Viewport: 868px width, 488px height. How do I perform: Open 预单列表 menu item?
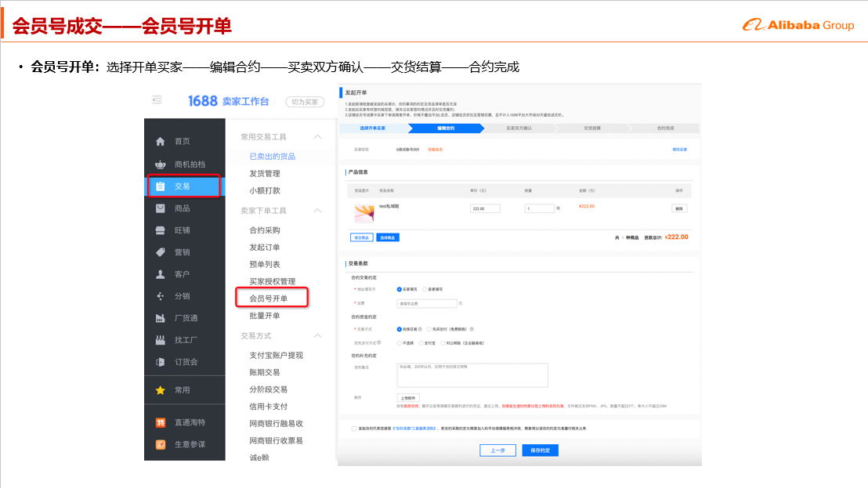pyautogui.click(x=265, y=265)
